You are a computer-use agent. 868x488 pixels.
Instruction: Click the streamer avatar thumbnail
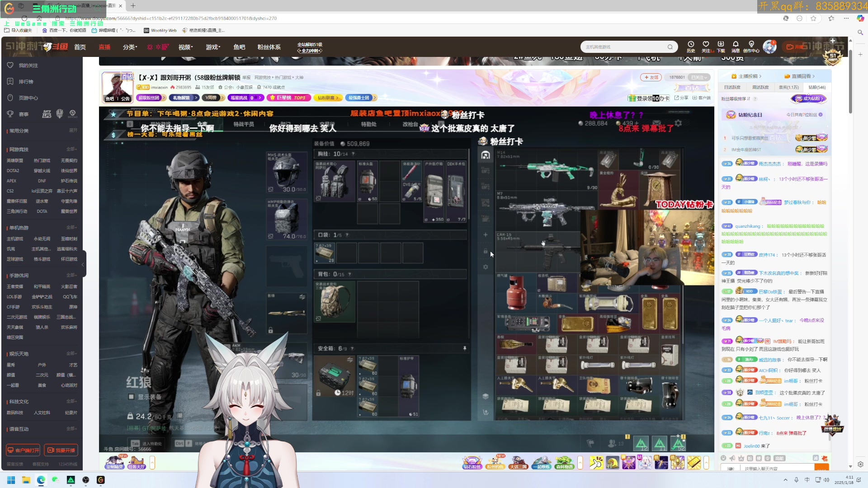118,87
